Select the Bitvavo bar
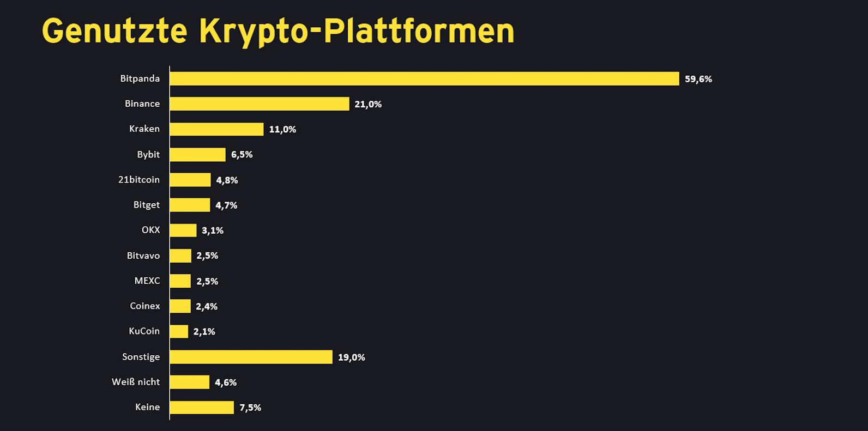 (180, 256)
